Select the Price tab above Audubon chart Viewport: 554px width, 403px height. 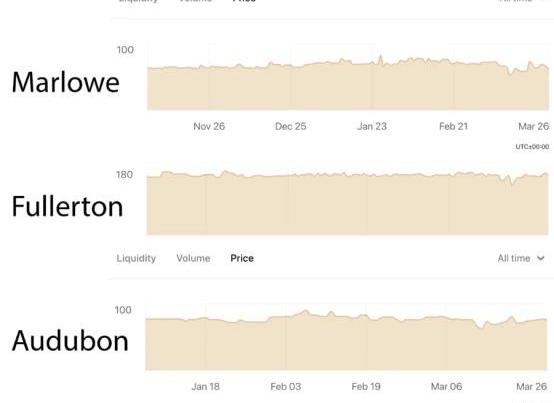tap(242, 259)
